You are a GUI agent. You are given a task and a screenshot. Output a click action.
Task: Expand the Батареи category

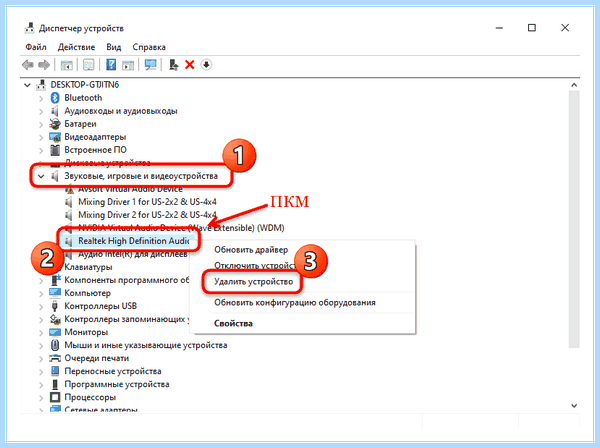(x=41, y=124)
